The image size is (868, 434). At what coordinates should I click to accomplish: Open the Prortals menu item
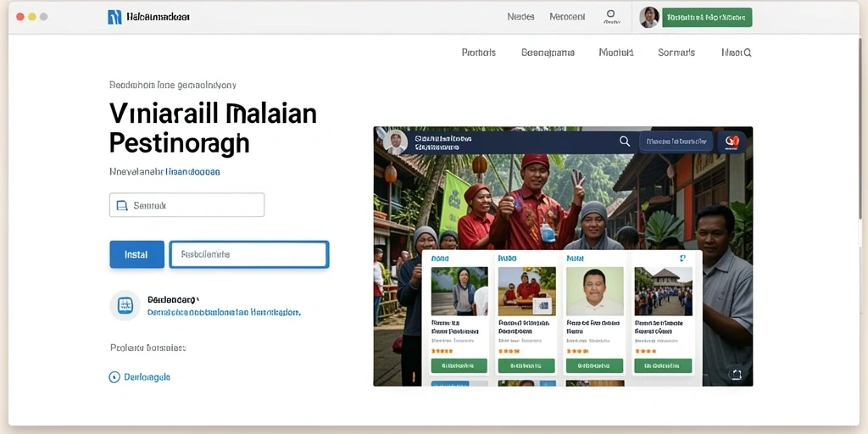point(478,53)
